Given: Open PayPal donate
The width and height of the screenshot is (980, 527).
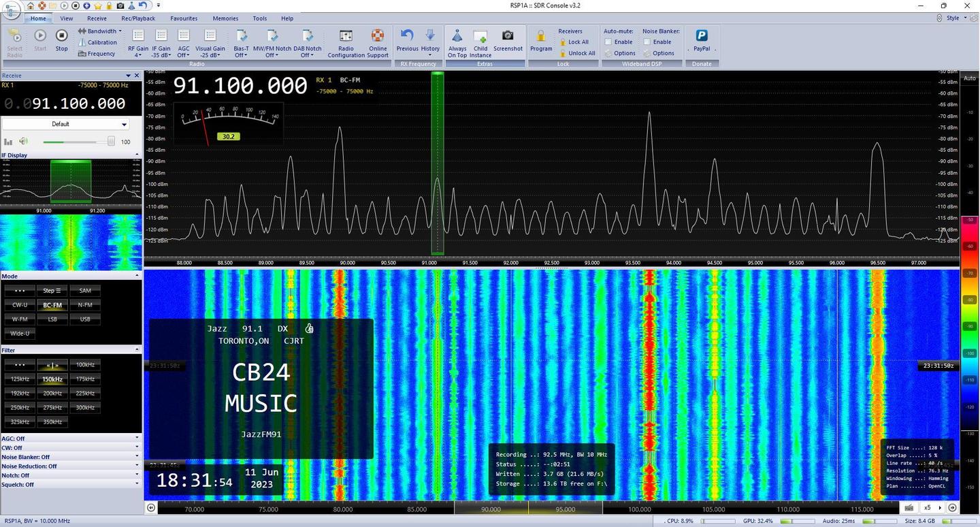Looking at the screenshot, I should pos(702,40).
